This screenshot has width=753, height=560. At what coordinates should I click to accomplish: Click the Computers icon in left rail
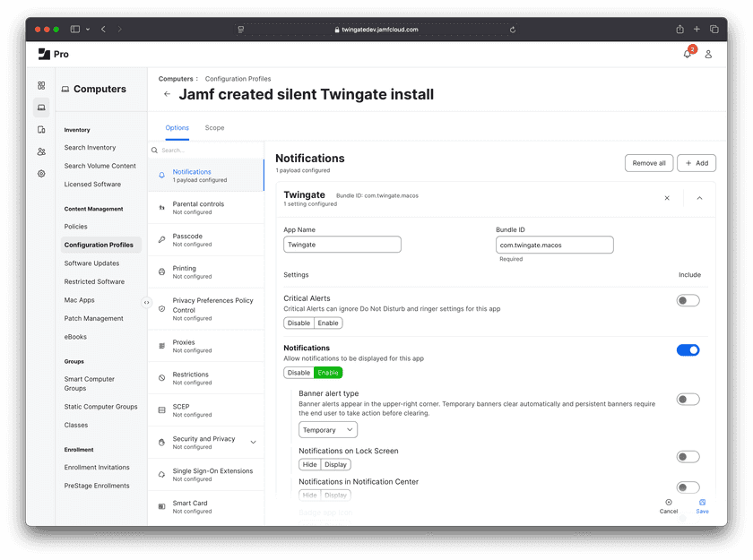(41, 108)
